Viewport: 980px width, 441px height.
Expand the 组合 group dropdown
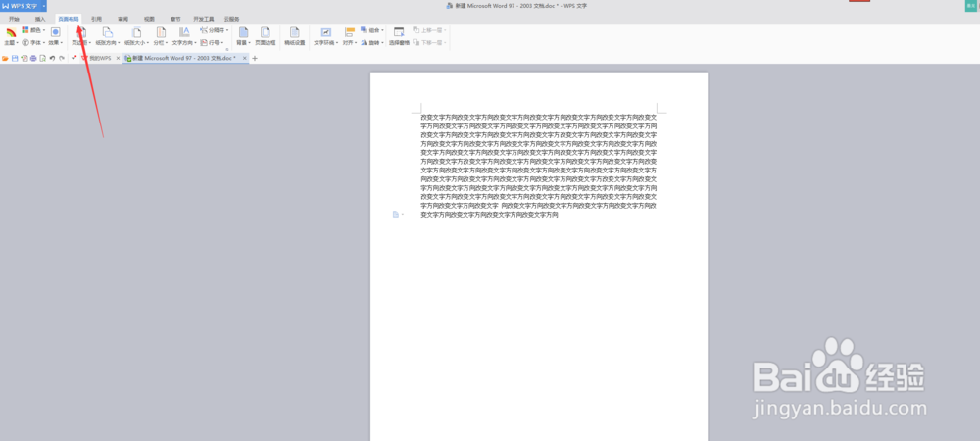coord(372,30)
